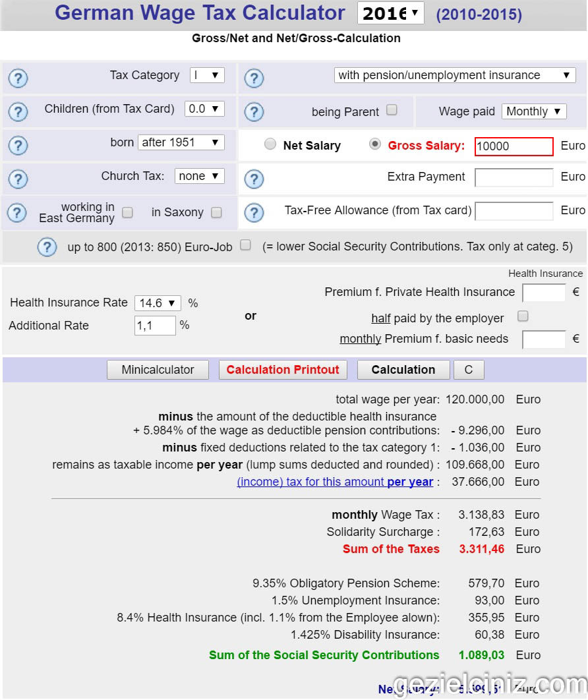Check the in Saxony box

pyautogui.click(x=216, y=212)
